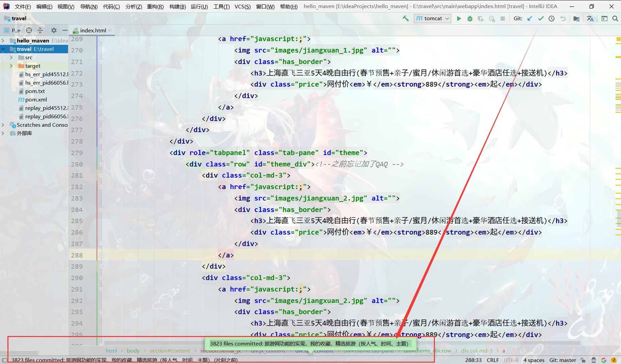
Task: Click the 4 spaces indent setting
Action: 534,360
